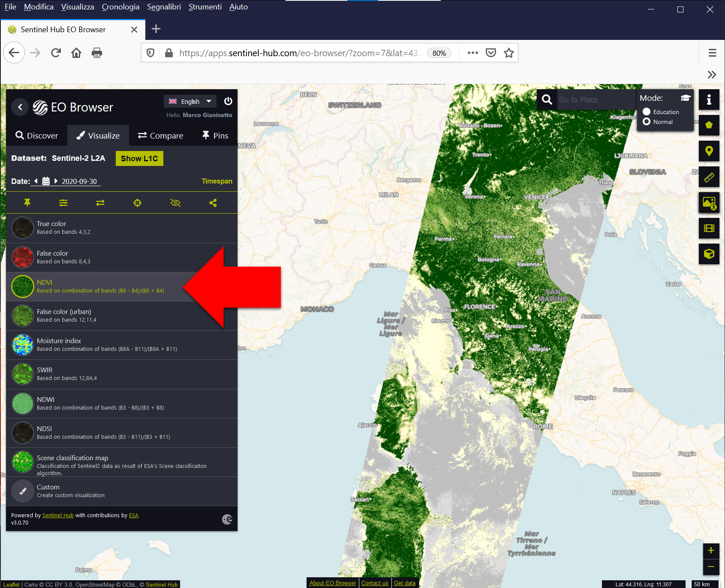Open the timelapse film tool
Screen dimensions: 725x588
(x=709, y=228)
